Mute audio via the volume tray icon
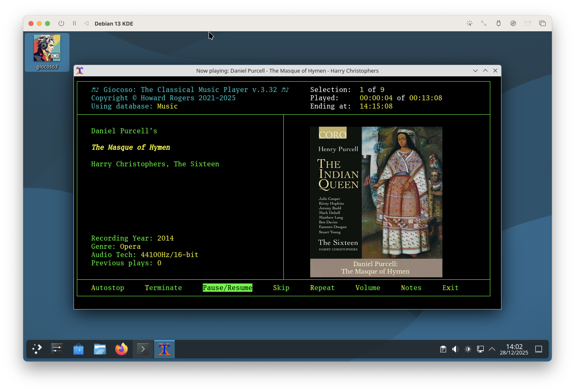 pos(455,349)
